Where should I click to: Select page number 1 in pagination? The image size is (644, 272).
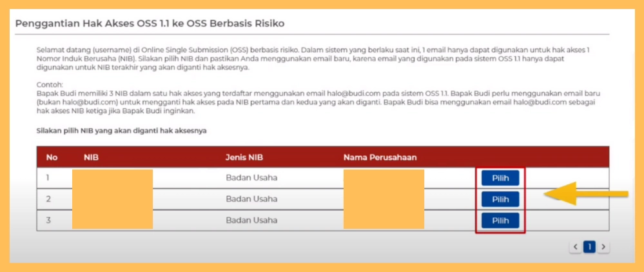coord(589,247)
